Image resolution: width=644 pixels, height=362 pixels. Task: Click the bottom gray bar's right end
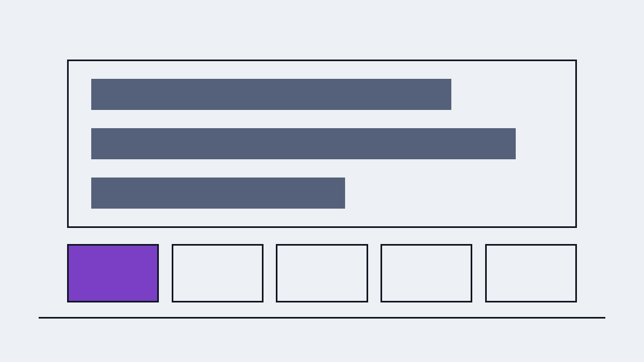coord(342,193)
